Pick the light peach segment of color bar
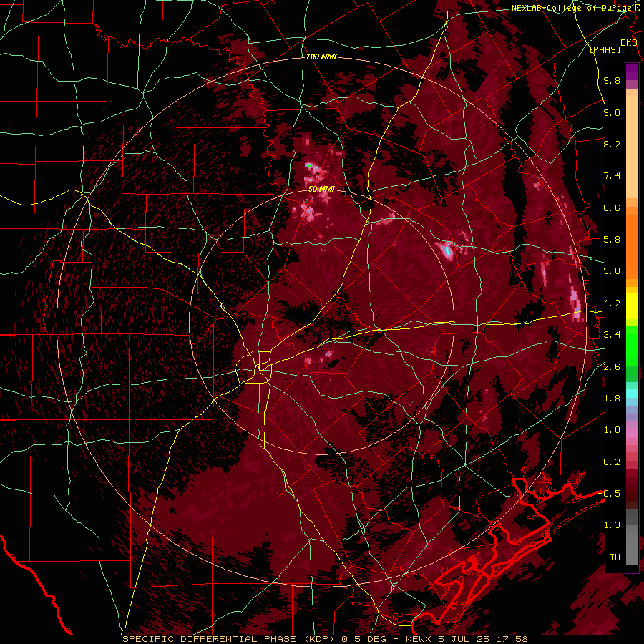Image resolution: width=644 pixels, height=644 pixels. 632,148
